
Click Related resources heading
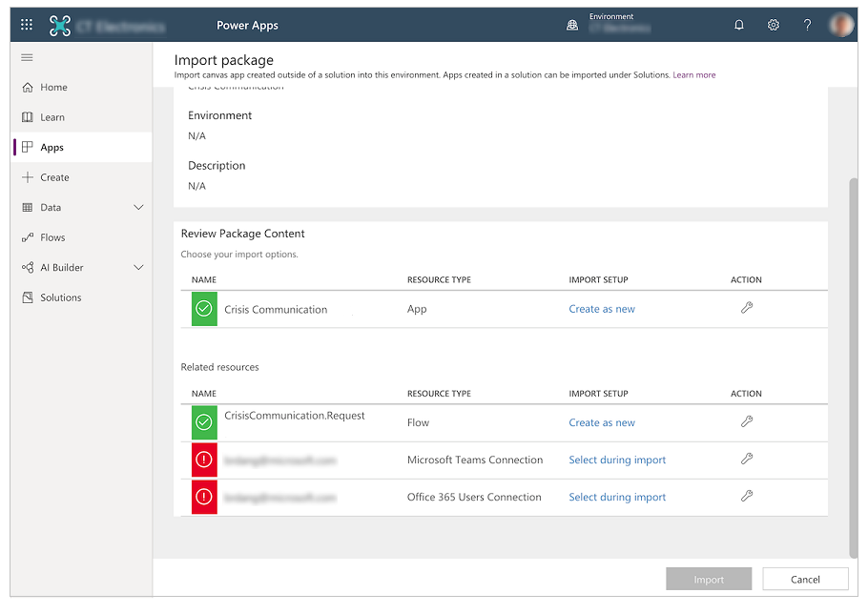pyautogui.click(x=219, y=367)
